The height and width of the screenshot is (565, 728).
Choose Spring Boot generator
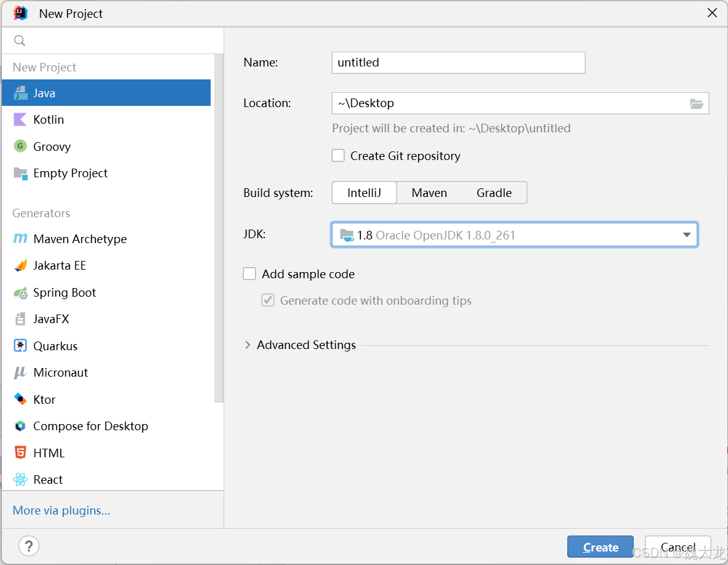point(107,292)
